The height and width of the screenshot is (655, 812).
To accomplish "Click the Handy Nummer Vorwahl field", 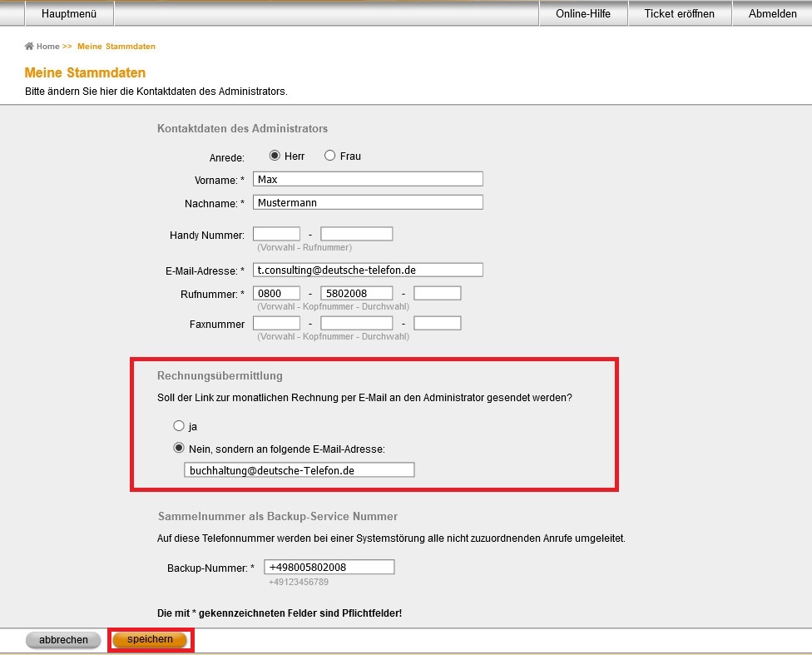I will 276,235.
